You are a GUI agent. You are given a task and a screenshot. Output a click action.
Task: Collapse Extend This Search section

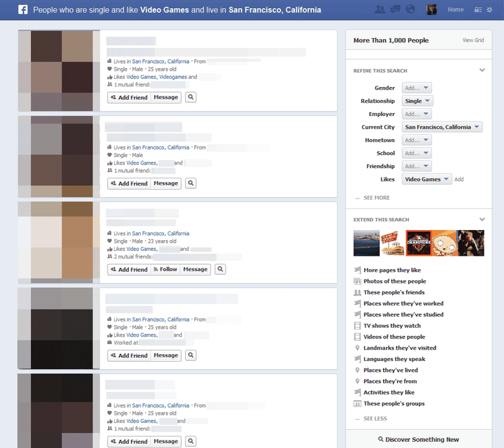point(482,219)
